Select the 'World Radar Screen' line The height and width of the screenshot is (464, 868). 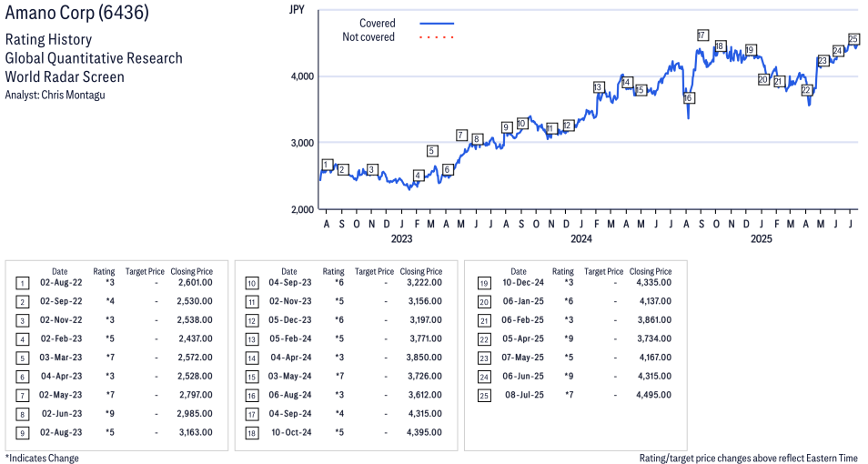pos(65,76)
